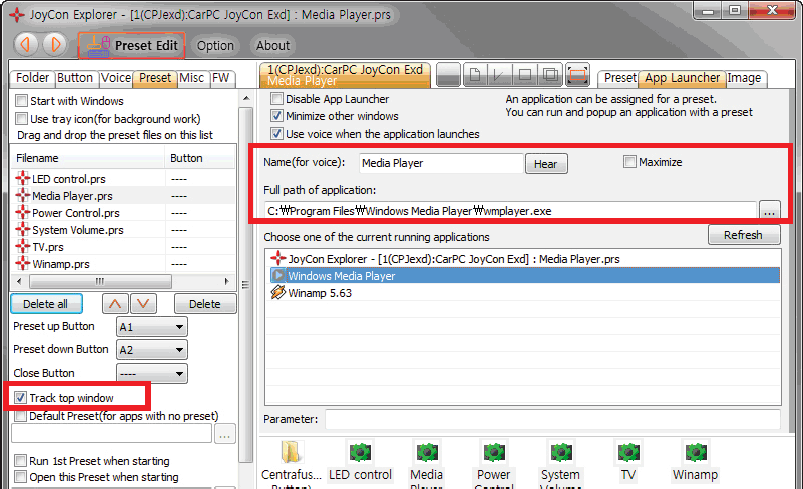Toggle Disable App Launcher checkbox
Viewport: 803px width, 489px height.
(x=277, y=98)
